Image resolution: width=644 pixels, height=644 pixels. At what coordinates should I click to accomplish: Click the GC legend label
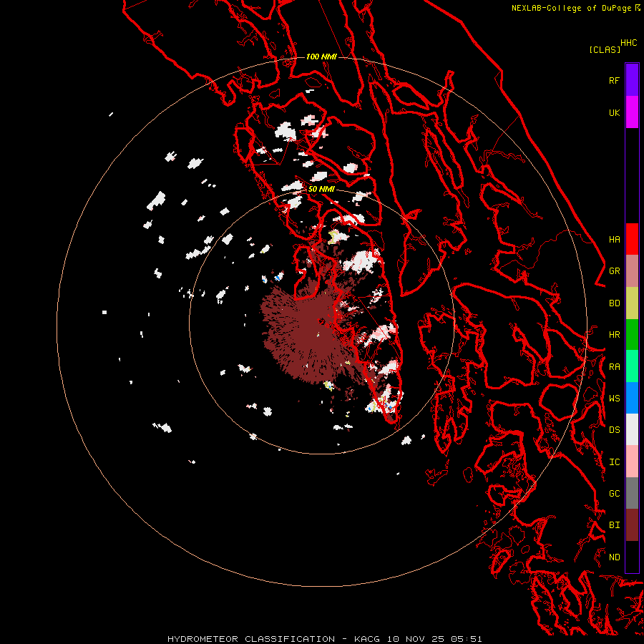coord(614,494)
